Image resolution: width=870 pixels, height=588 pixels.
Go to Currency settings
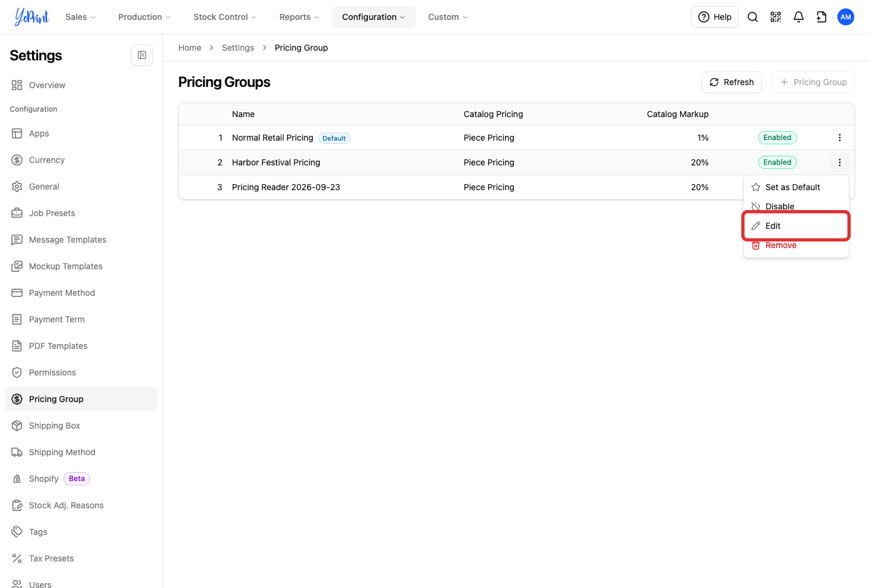coord(81,160)
